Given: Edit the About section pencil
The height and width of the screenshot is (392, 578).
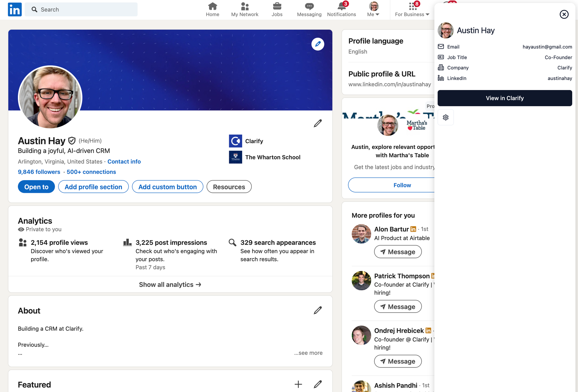Looking at the screenshot, I should [318, 310].
